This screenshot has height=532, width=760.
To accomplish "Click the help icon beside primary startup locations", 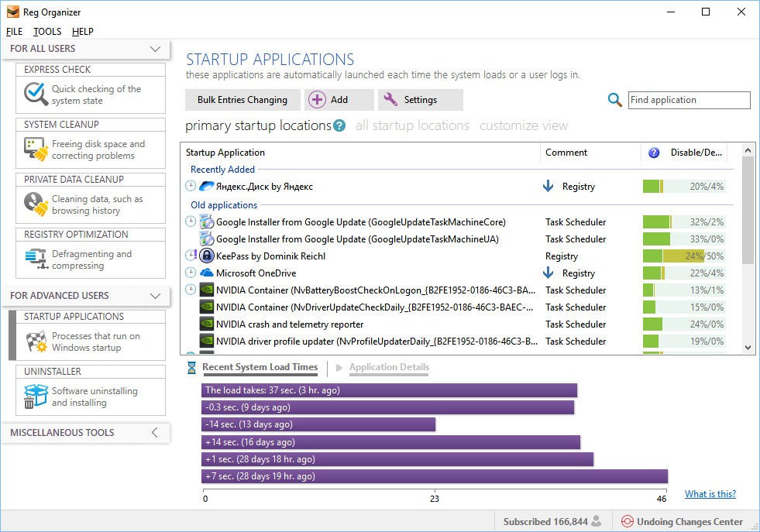I will tap(339, 125).
